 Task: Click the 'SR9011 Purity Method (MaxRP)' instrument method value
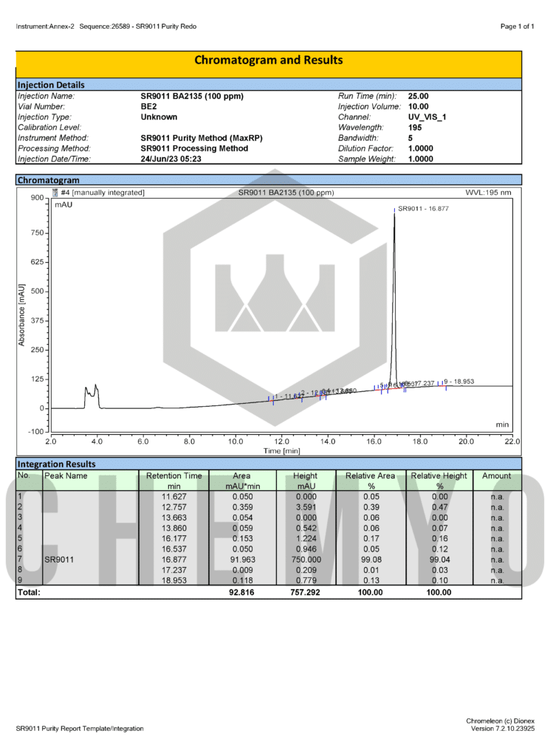202,138
